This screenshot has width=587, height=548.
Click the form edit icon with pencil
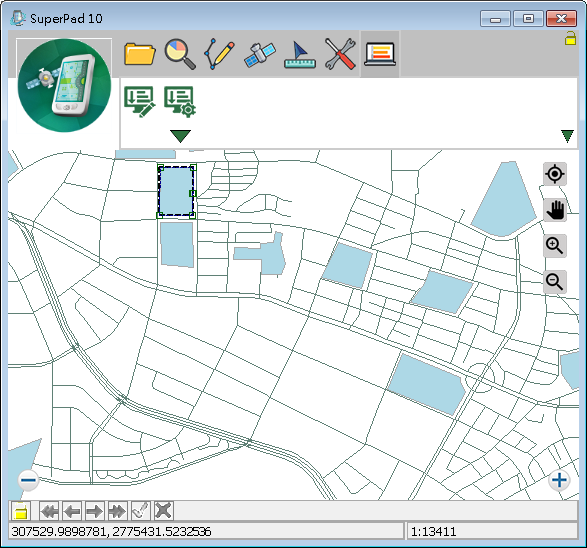(139, 102)
